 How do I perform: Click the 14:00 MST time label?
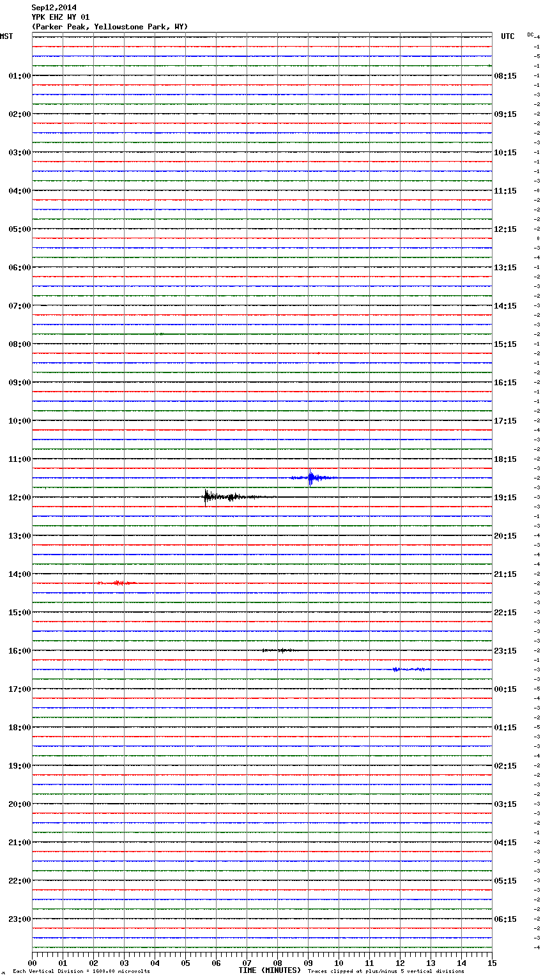19,574
